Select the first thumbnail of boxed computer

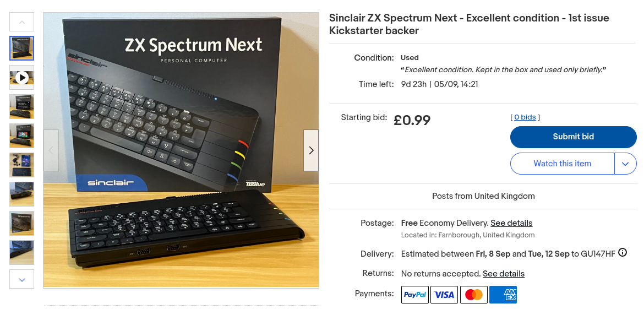(x=22, y=48)
